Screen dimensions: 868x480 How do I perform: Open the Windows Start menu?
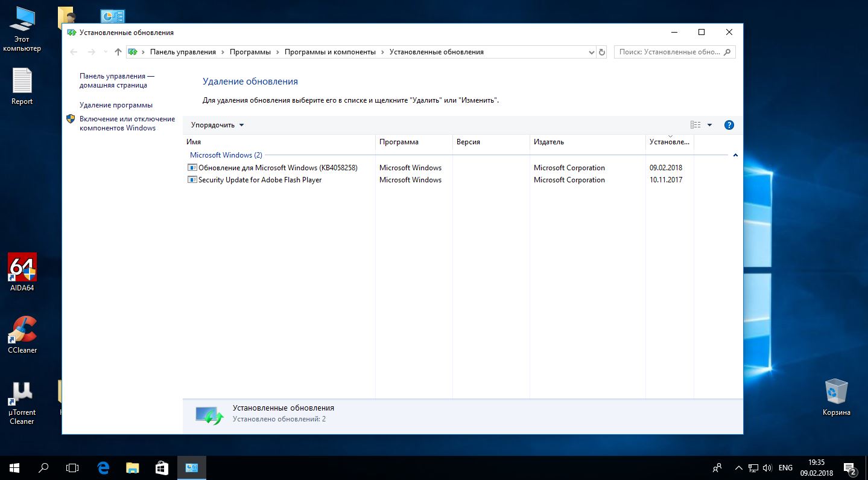click(x=14, y=468)
